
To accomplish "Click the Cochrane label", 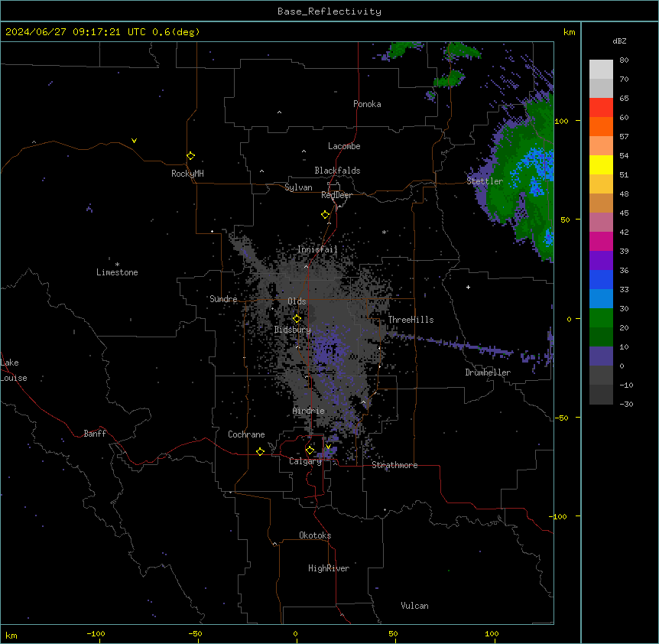I will pos(246,434).
